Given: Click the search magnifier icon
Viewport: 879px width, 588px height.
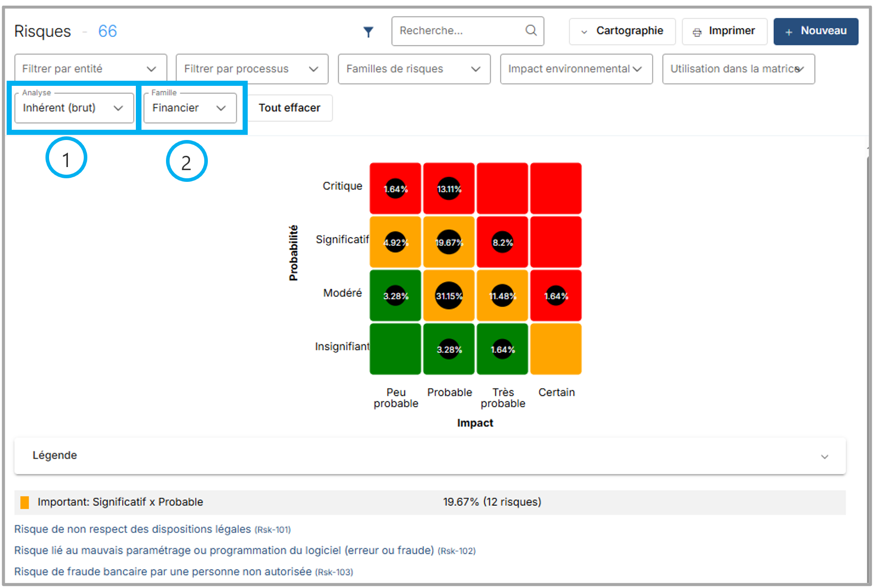Looking at the screenshot, I should pos(531,31).
